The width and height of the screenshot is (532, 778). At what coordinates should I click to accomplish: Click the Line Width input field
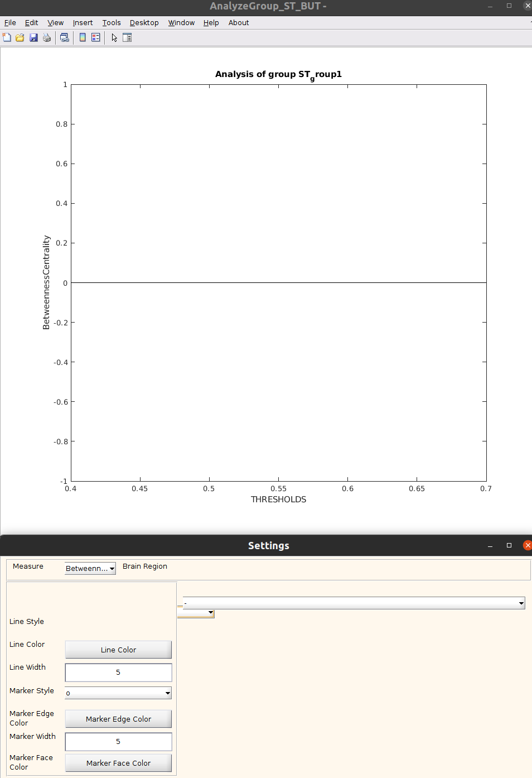pyautogui.click(x=118, y=673)
